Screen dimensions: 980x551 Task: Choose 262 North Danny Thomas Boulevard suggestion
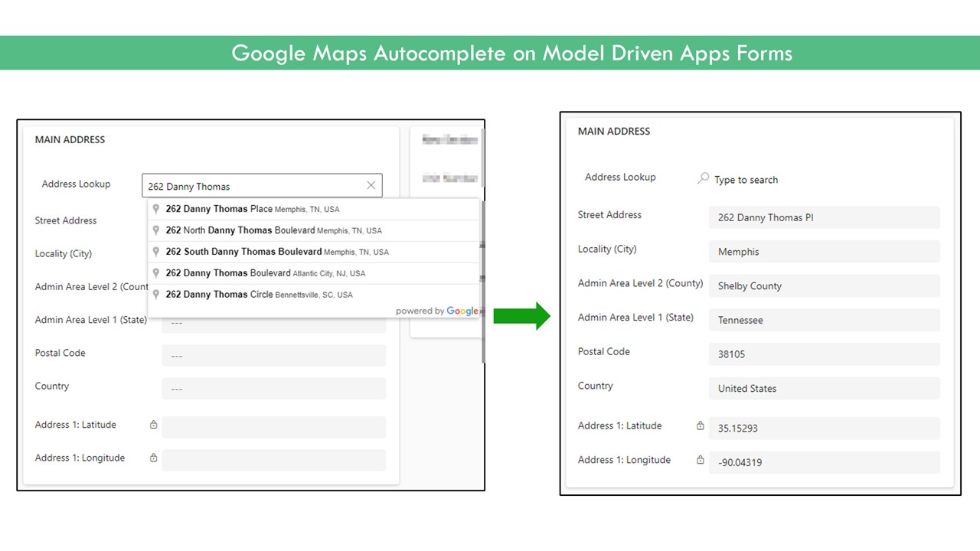[314, 230]
